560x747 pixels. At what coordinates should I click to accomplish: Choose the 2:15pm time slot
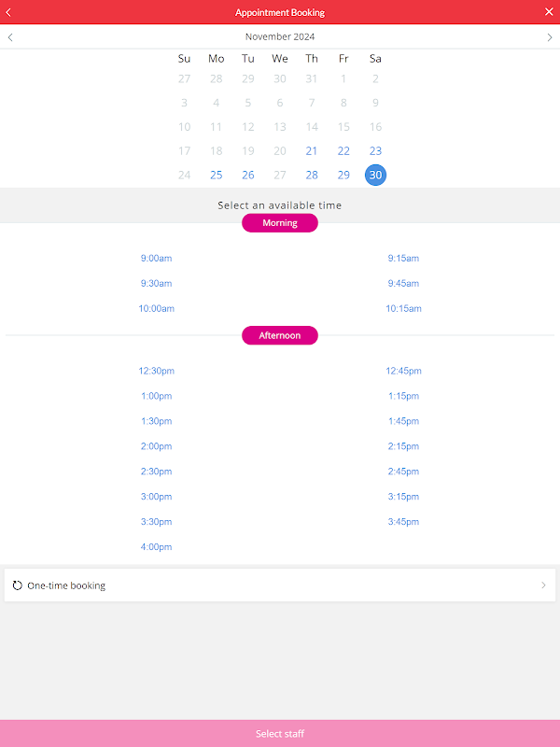pos(403,447)
